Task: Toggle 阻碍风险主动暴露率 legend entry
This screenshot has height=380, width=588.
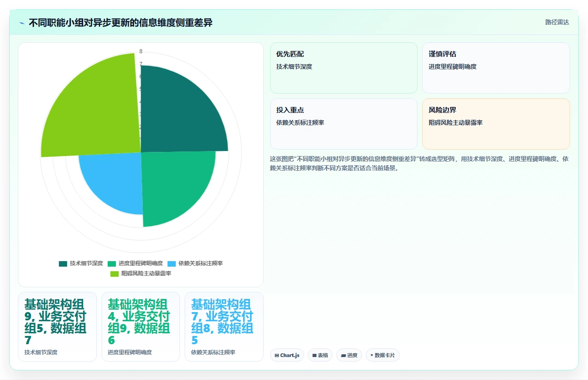Action: 141,274
